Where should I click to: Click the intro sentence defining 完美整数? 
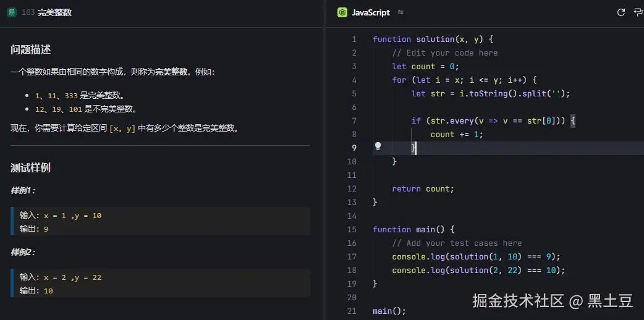coord(112,72)
